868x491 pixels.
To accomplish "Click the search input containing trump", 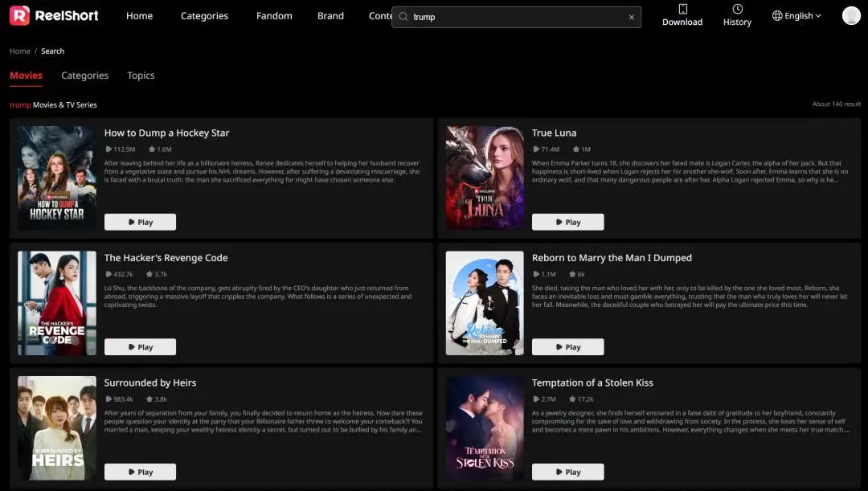I will click(517, 17).
